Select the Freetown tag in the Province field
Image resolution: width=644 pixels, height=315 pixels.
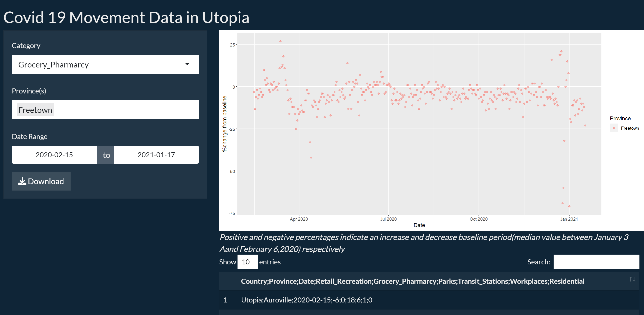pyautogui.click(x=35, y=110)
